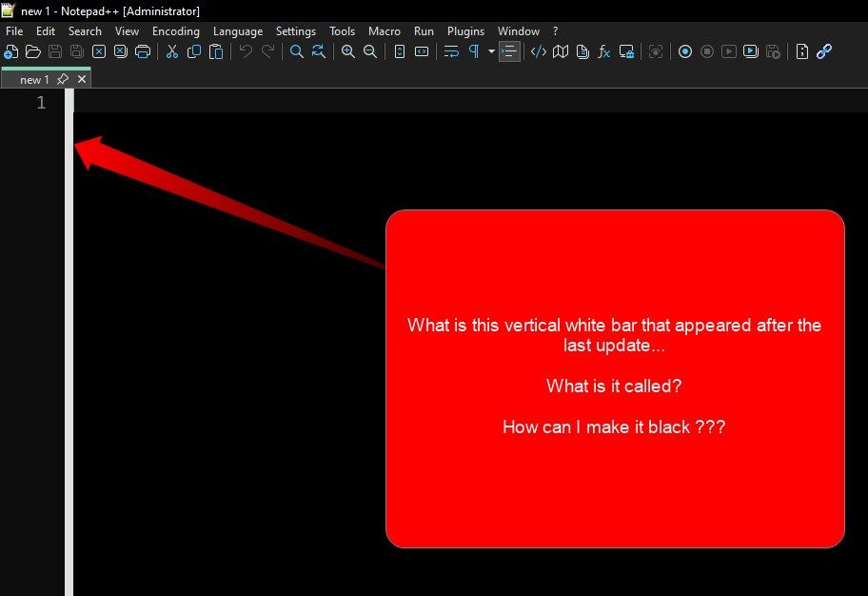868x596 pixels.
Task: Click the Print icon in toolbar
Action: [x=143, y=51]
